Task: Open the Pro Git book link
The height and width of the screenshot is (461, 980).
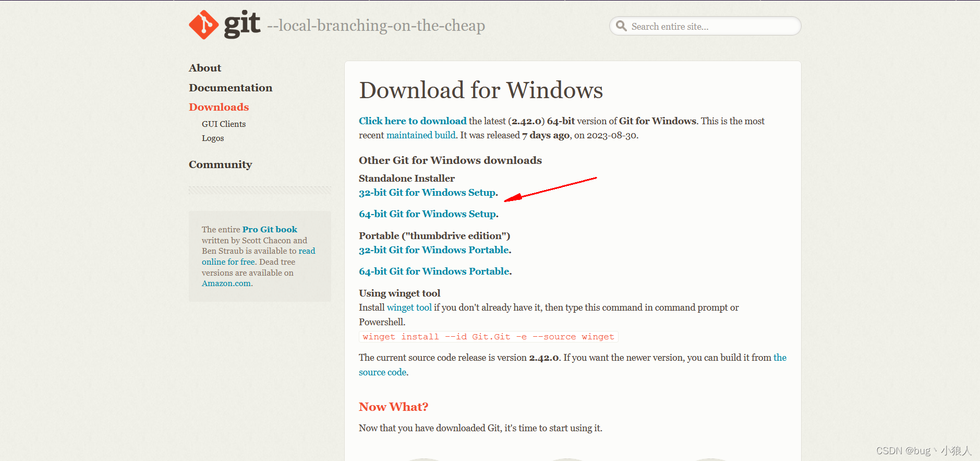Action: point(270,229)
